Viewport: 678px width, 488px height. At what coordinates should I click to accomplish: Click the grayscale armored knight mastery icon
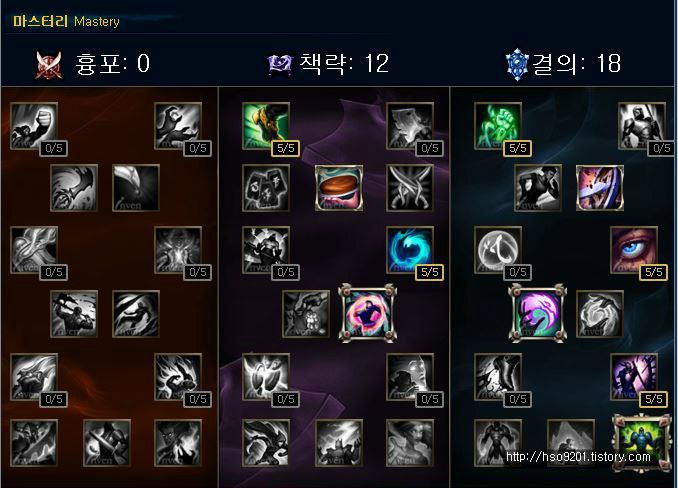coord(642,126)
